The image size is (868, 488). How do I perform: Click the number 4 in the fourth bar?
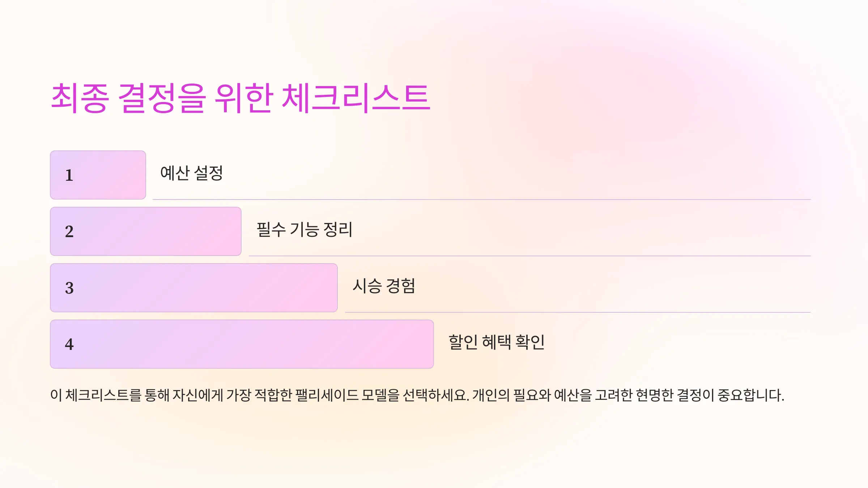click(69, 344)
